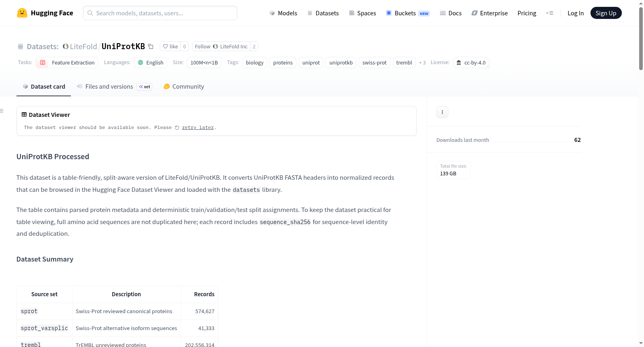Click the sprot_varsplic table cell
This screenshot has height=347, width=644.
click(x=44, y=328)
